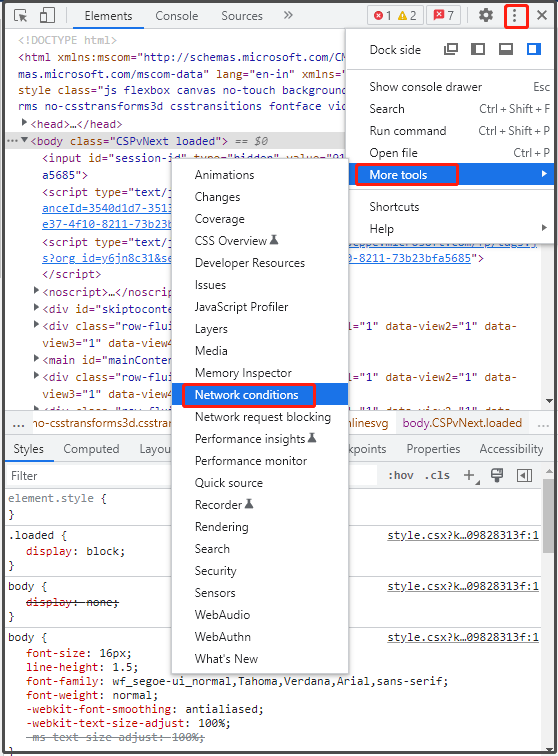This screenshot has width=558, height=756.
Task: Open the body element ellipsis actions
Action: (x=12, y=141)
